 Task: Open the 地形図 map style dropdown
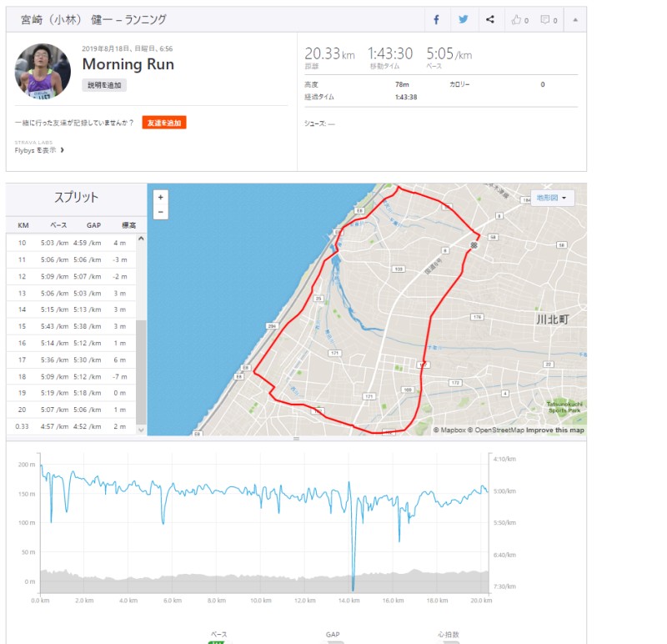(x=554, y=198)
